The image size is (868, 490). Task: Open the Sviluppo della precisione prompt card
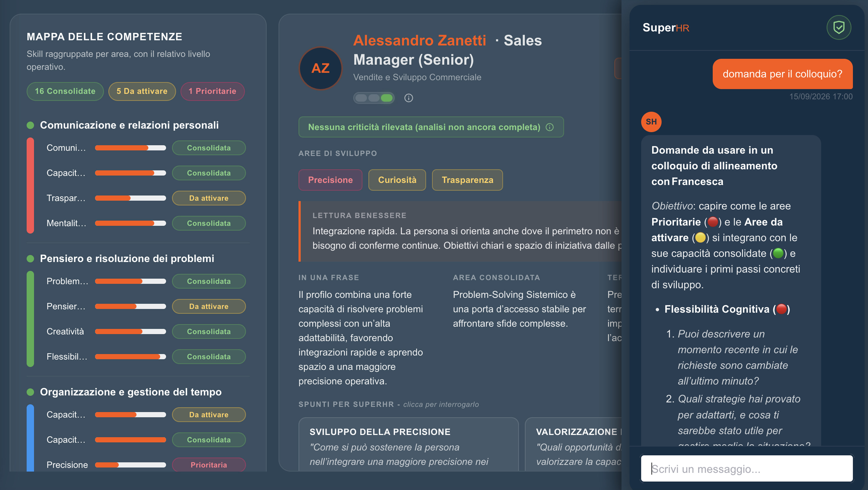click(408, 444)
